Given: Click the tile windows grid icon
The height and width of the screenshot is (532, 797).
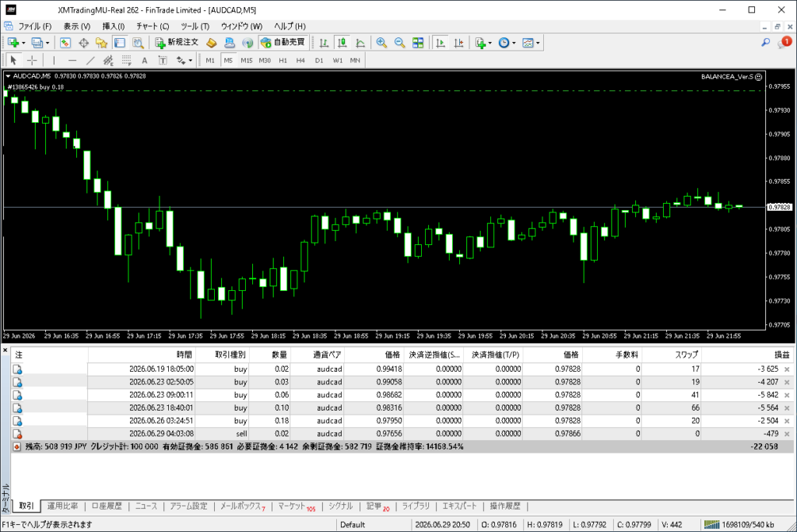Looking at the screenshot, I should pos(418,43).
